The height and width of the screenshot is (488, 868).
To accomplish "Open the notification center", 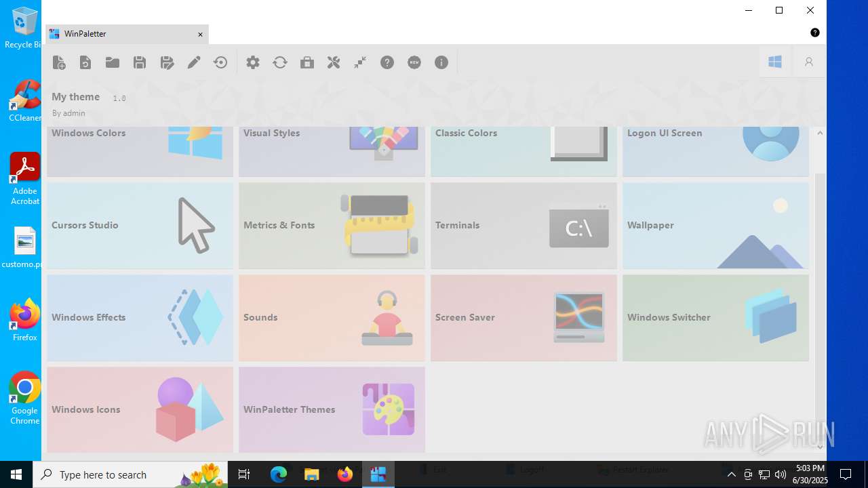I will coord(846,474).
